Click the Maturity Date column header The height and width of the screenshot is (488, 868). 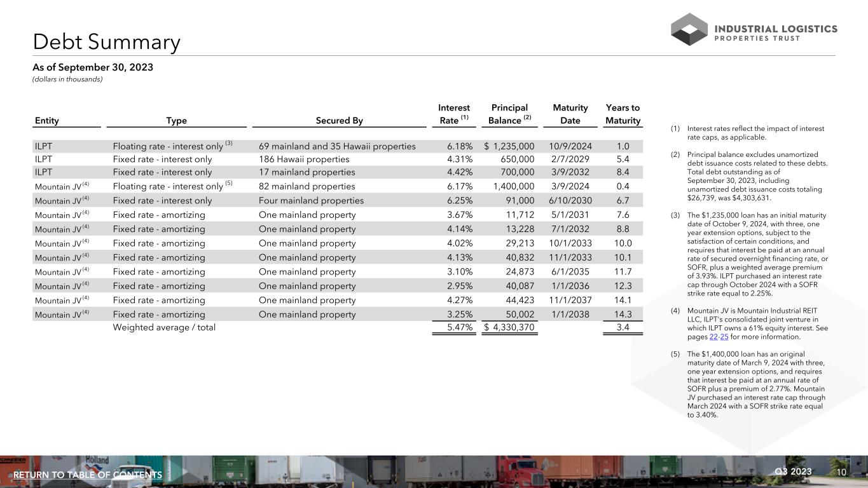coord(570,114)
